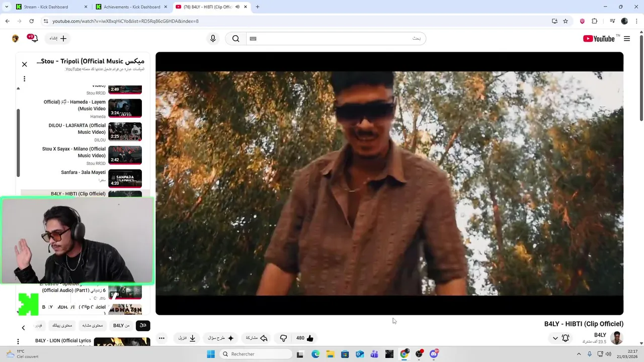Close the Stream - Kick Dashboard tab

point(86,7)
